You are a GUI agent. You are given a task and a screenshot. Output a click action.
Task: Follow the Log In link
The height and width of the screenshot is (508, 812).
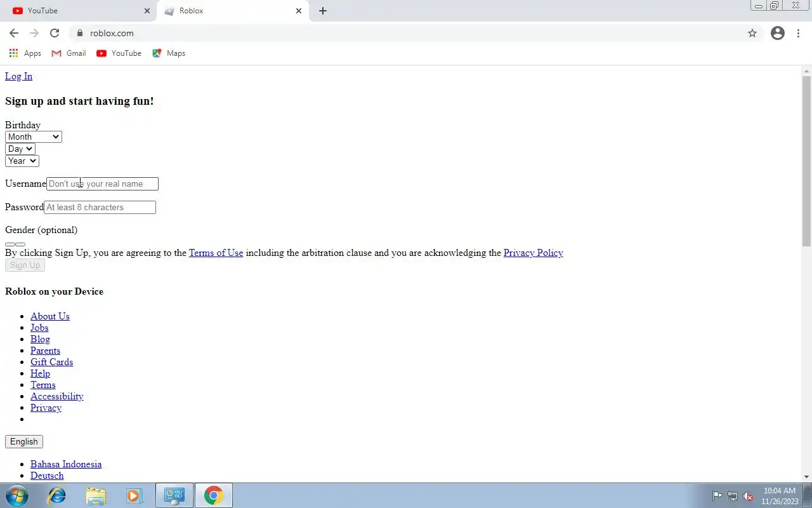click(x=18, y=76)
